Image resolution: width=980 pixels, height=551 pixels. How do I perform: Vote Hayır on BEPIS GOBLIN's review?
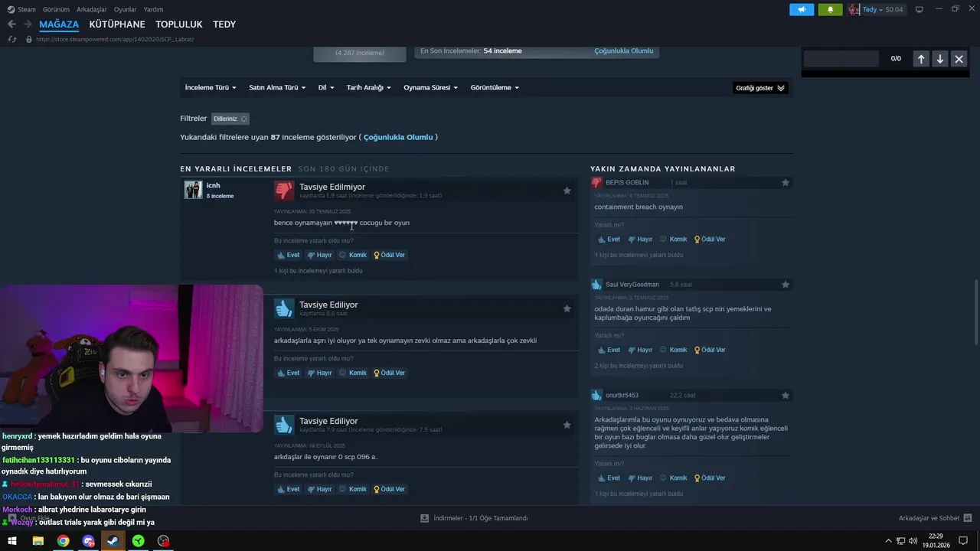[640, 240]
